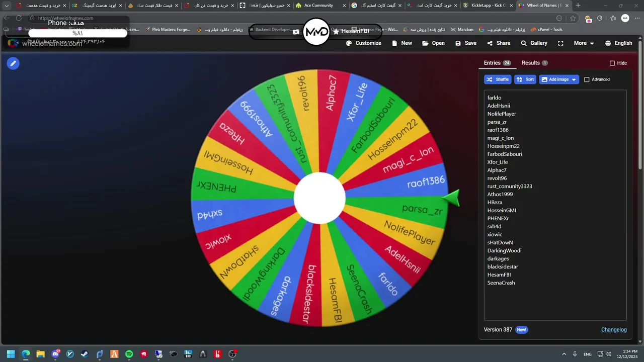This screenshot has height=362, width=644.
Task: Click the entry "farldo" in the list
Action: [x=494, y=98]
